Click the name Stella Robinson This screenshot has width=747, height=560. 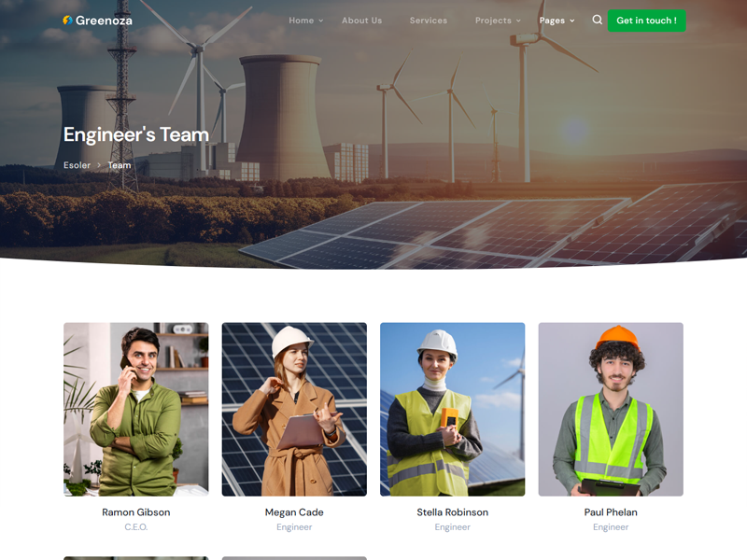pos(453,512)
